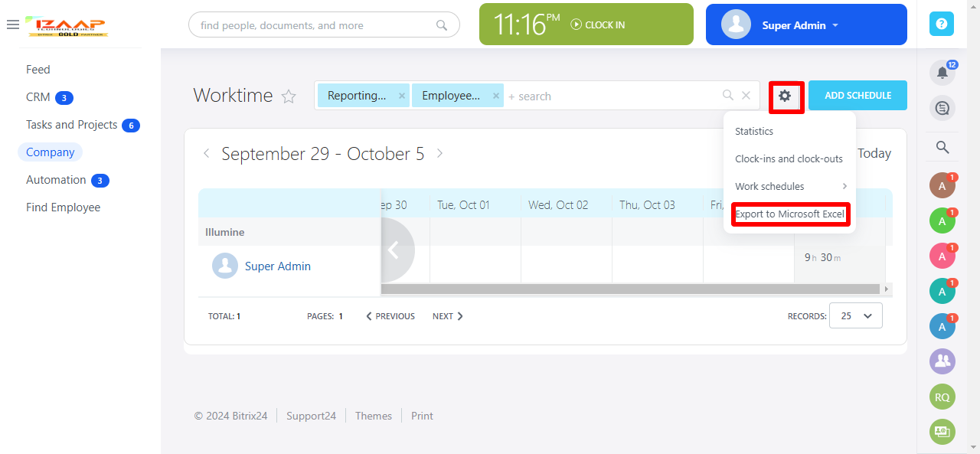980x454 pixels.
Task: Click the right sidebar search magnifier
Action: (x=942, y=147)
